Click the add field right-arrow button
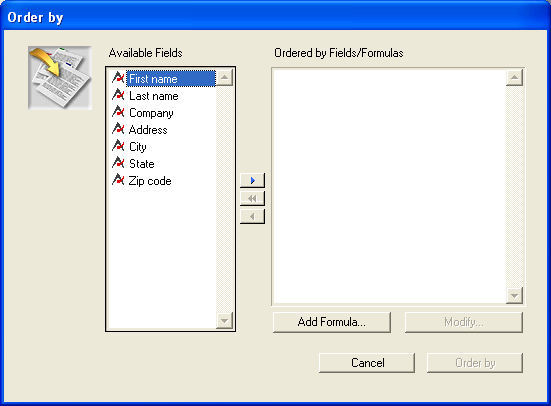This screenshot has height=406, width=551. pos(252,180)
